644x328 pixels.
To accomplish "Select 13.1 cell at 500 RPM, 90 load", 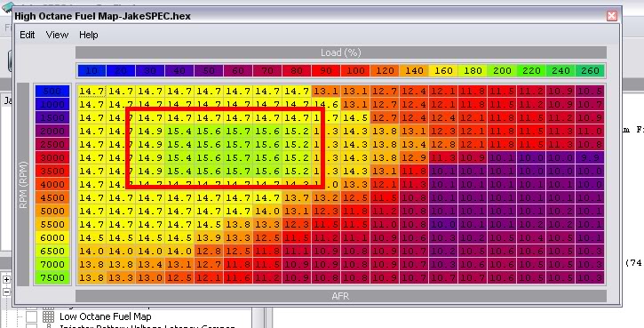I will coord(326,92).
